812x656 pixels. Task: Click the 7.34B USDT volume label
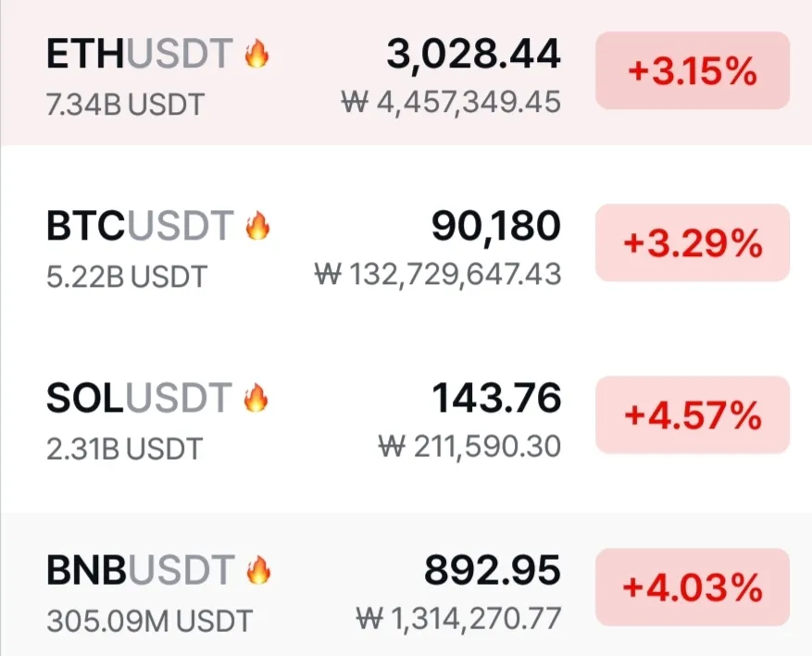coord(124,105)
